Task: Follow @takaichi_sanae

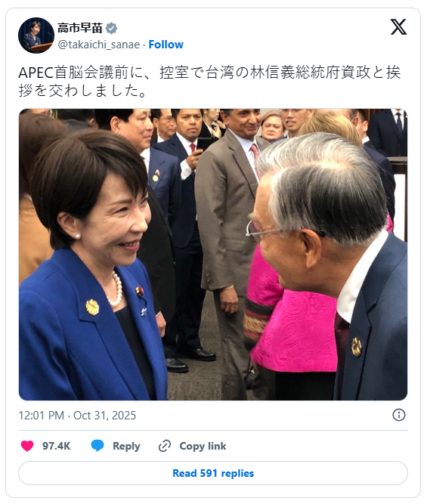Action: (x=166, y=45)
